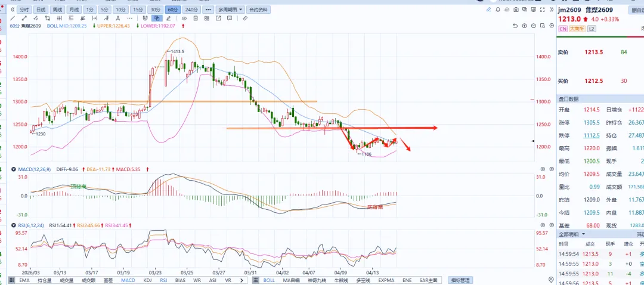Select the ruler measure icon
Viewport: 644px width, 285px height.
(x=245, y=18)
